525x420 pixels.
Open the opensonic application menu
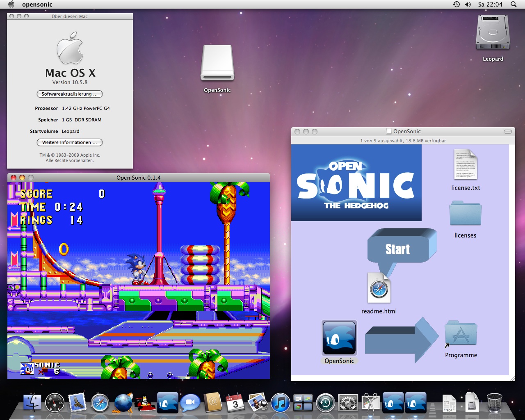coord(37,5)
